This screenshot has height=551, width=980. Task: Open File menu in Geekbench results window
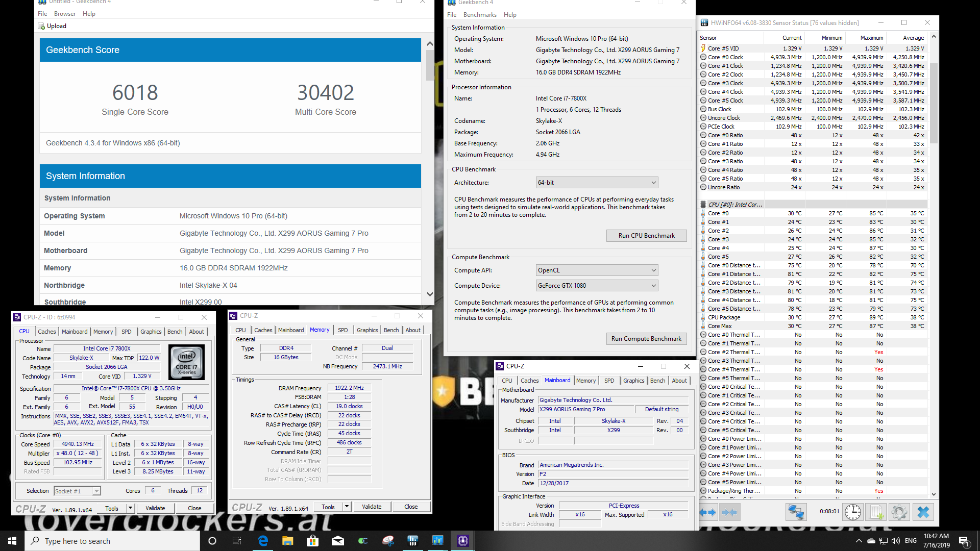click(x=42, y=14)
